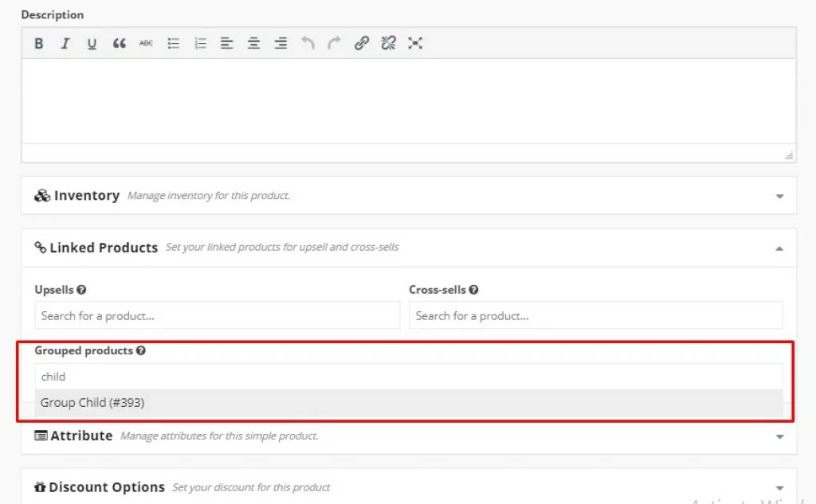
Task: Center align the text
Action: [254, 43]
